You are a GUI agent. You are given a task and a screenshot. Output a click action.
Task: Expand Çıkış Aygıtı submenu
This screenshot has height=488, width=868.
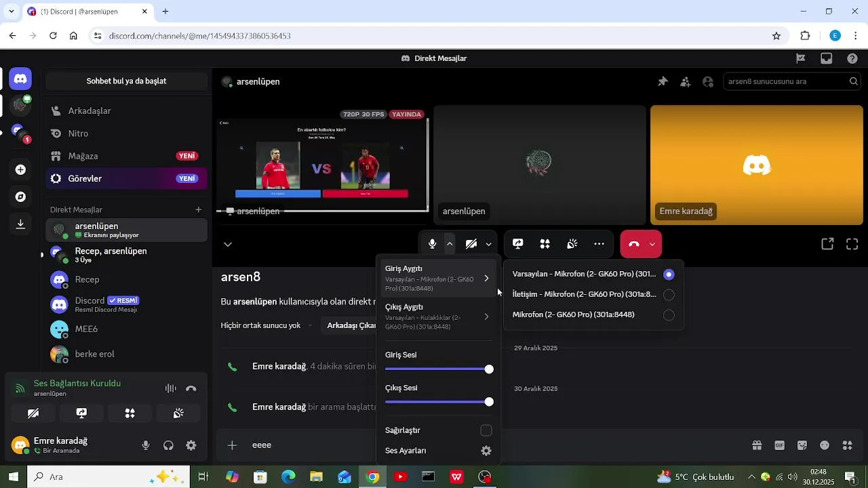pos(439,317)
